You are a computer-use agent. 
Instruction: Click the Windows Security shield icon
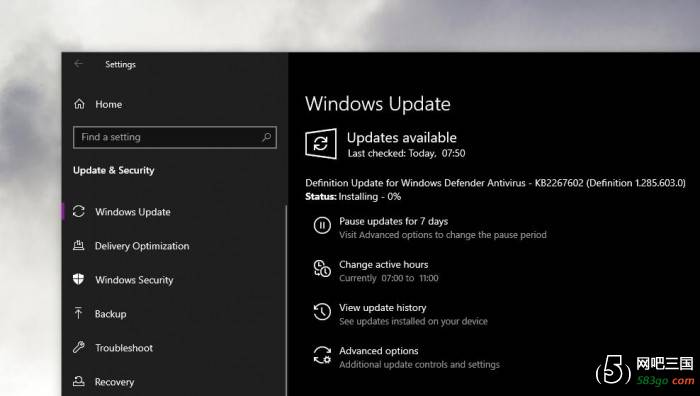click(79, 279)
